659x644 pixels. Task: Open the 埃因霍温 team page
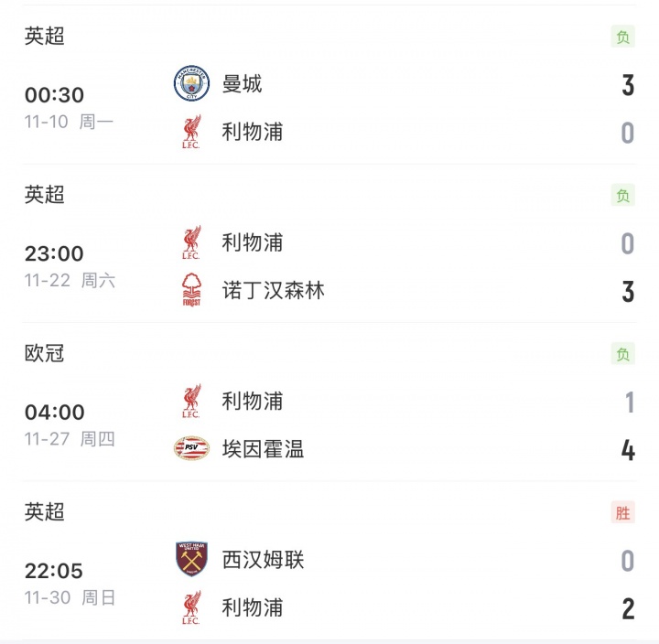[263, 449]
